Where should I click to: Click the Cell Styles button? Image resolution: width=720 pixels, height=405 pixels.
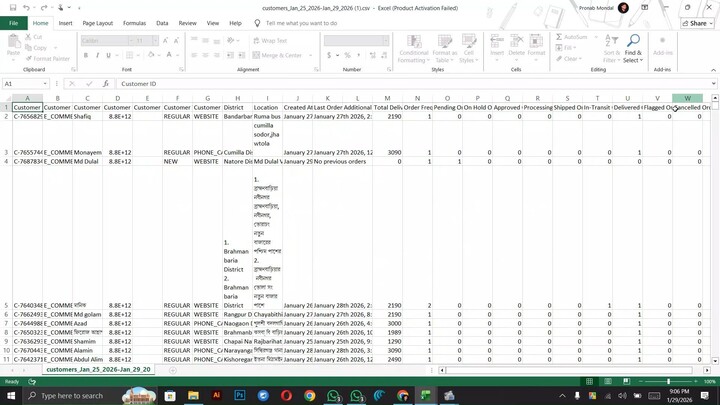pos(469,48)
